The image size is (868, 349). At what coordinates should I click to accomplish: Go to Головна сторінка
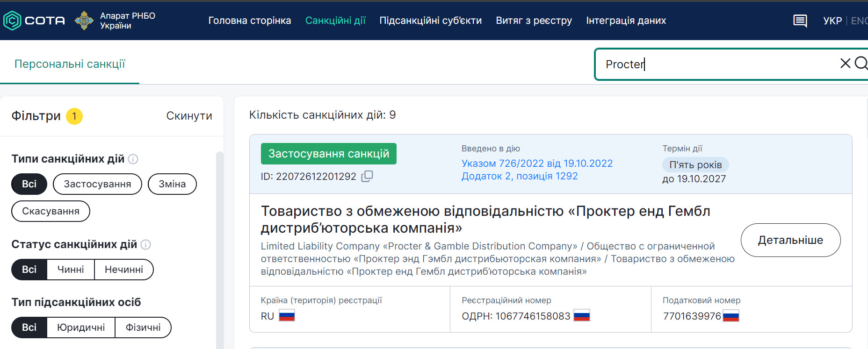point(250,21)
